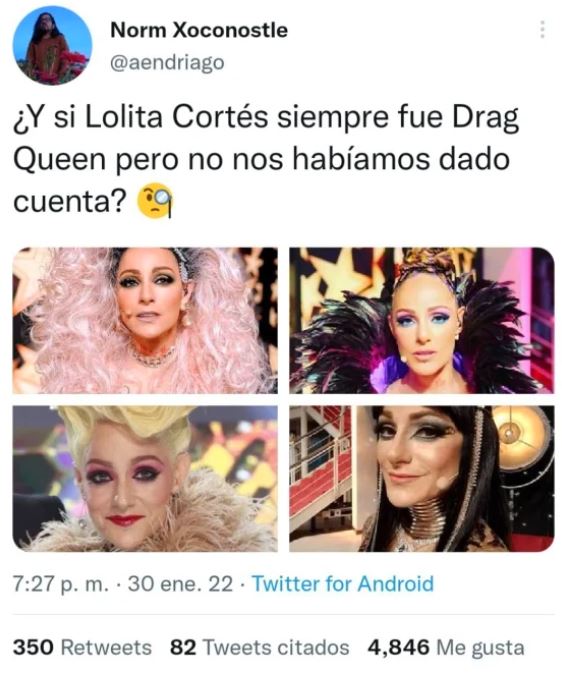Open the blonde updo red lips photo

pyautogui.click(x=145, y=478)
